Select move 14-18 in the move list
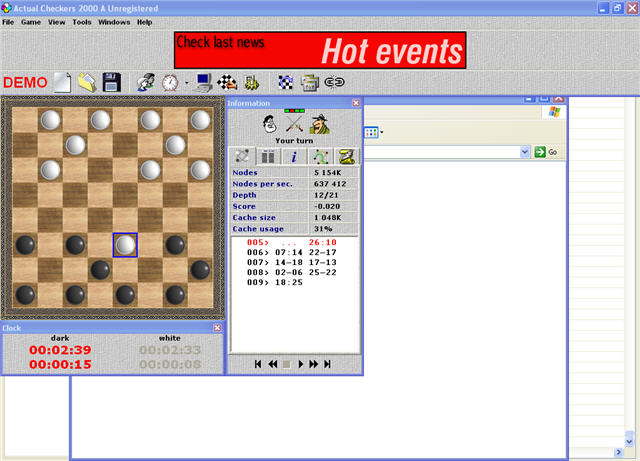The image size is (640, 461). [289, 262]
